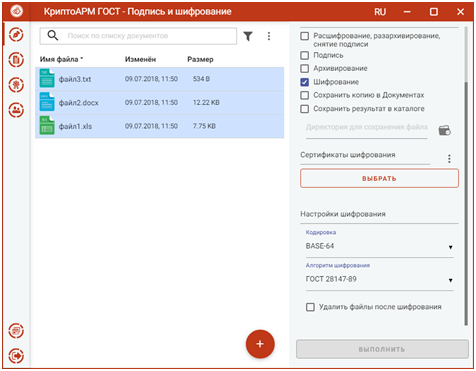Click the right panel vertical scrollbar

coord(466,203)
